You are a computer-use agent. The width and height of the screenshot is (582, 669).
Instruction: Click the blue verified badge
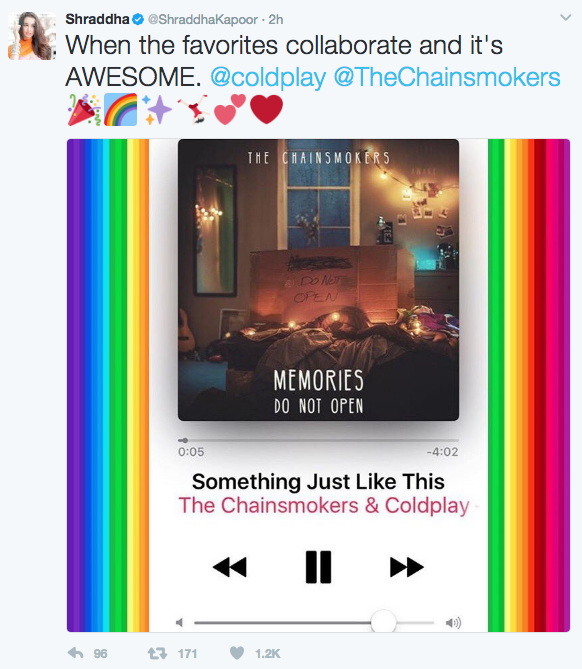(x=138, y=19)
